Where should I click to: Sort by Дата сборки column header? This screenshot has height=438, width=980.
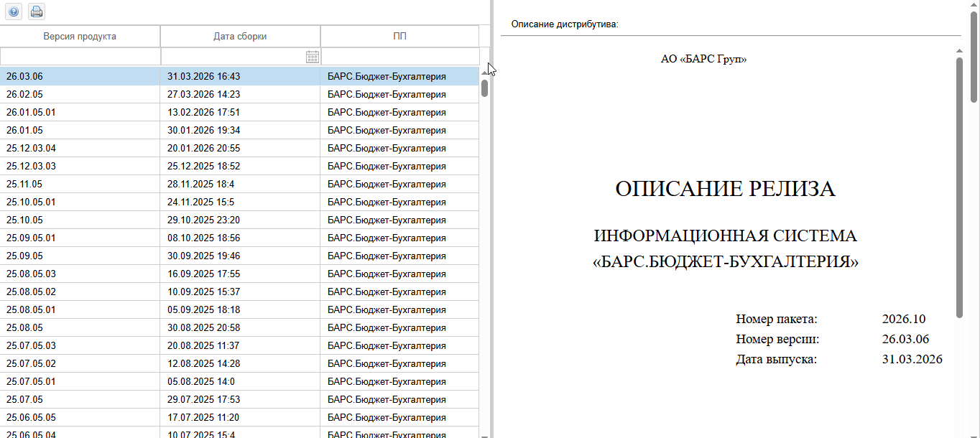point(240,37)
